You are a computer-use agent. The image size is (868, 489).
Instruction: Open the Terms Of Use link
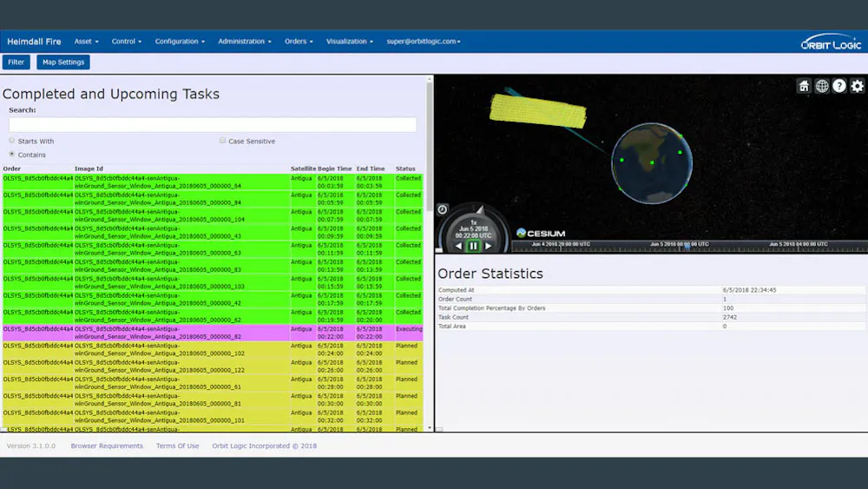click(x=177, y=446)
